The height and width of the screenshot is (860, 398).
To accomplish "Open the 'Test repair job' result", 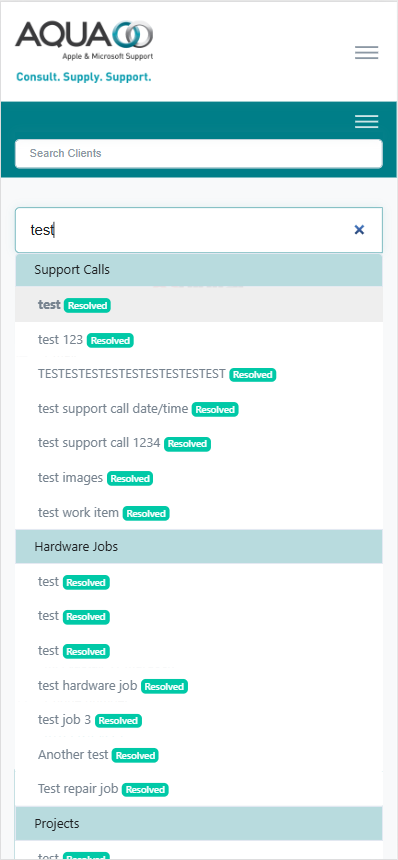I will coord(198,789).
